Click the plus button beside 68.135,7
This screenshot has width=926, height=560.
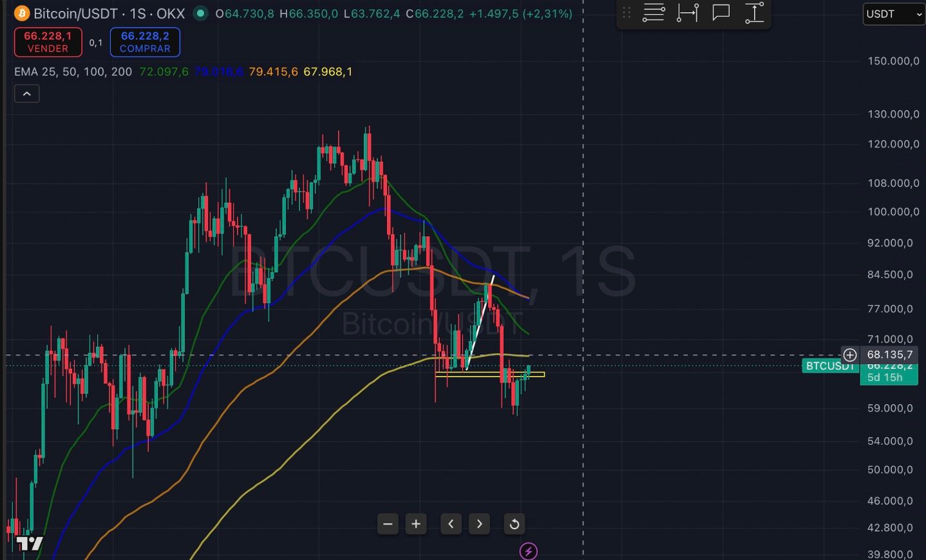(850, 355)
